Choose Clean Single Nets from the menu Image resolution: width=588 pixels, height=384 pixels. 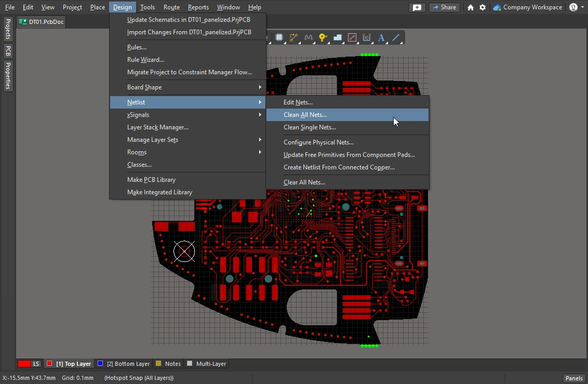coord(310,127)
